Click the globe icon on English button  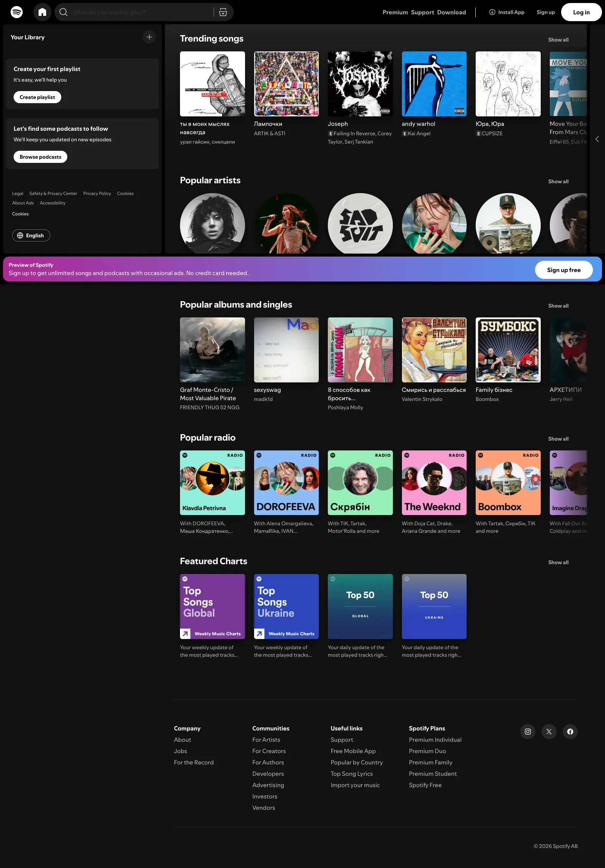pos(20,235)
